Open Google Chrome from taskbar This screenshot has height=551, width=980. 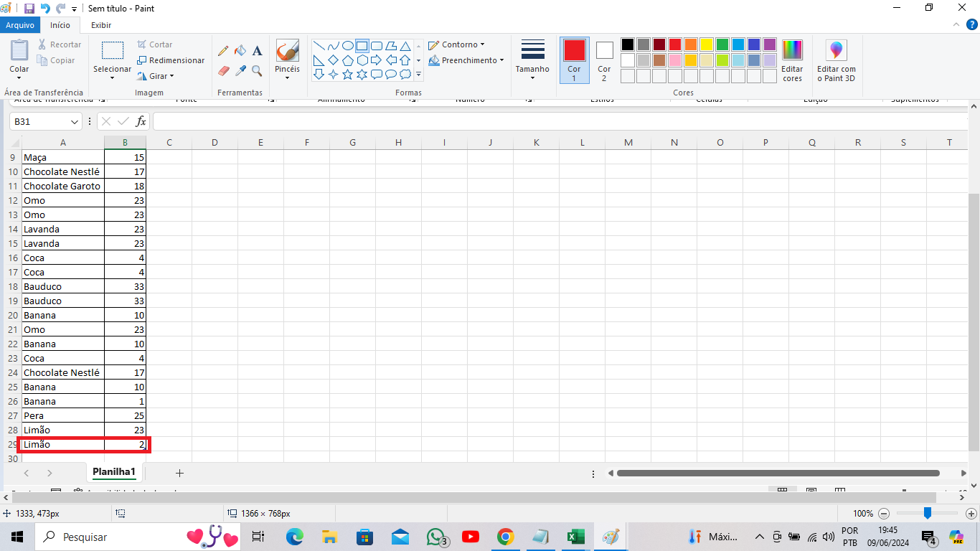click(x=506, y=537)
